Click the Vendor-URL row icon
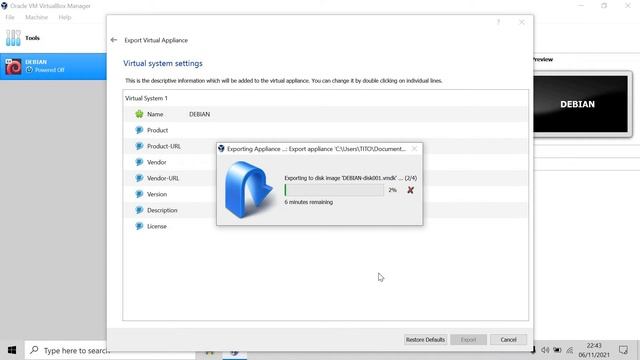Viewport: 640px width, 360px height. coord(139,178)
